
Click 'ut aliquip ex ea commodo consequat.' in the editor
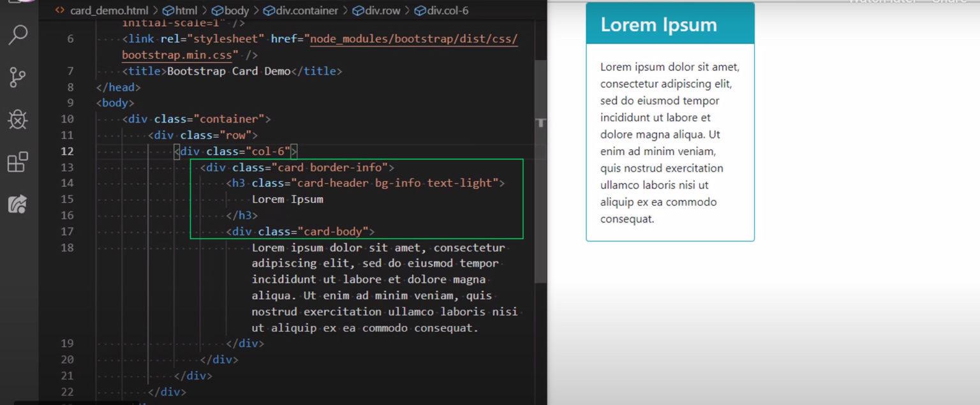(365, 328)
